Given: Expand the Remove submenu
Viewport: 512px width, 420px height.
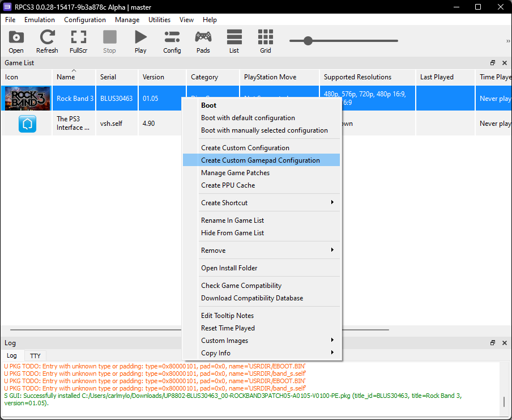Looking at the screenshot, I should pyautogui.click(x=261, y=251).
